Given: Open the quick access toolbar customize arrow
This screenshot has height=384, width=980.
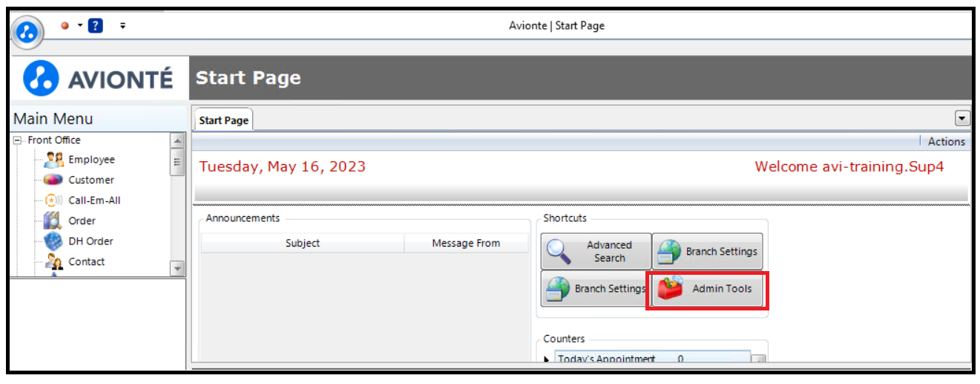Looking at the screenshot, I should 122,25.
